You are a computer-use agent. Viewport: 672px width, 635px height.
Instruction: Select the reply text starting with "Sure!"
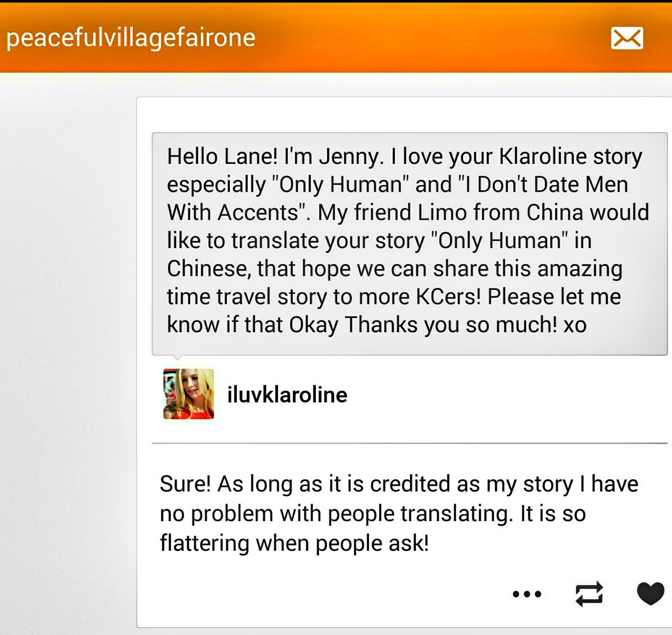point(399,513)
